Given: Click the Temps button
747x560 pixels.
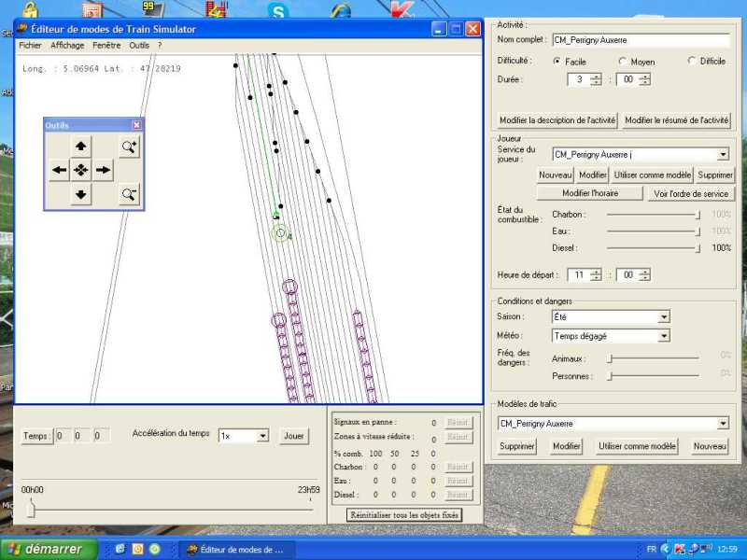Looking at the screenshot, I should (36, 436).
